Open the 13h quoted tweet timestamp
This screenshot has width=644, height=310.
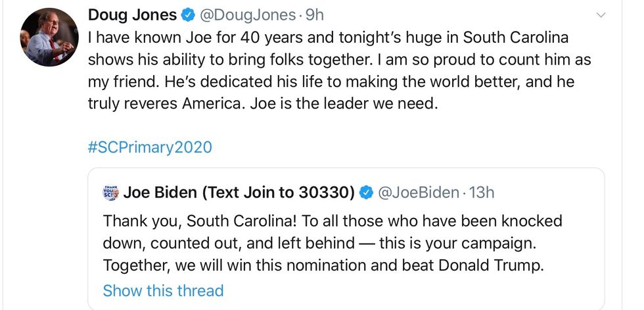click(x=482, y=192)
